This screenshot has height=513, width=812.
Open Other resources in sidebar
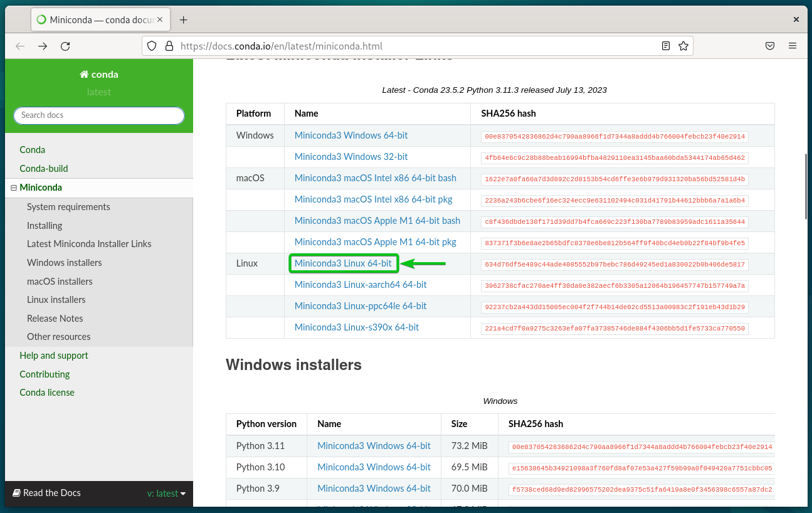point(59,337)
